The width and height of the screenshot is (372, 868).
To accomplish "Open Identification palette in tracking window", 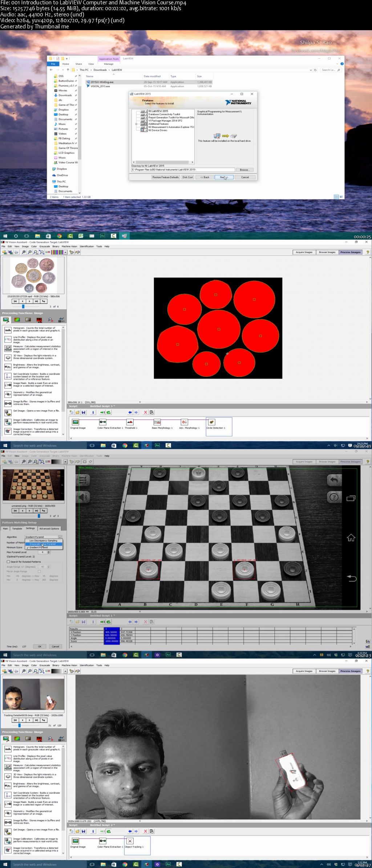I will coord(61,739).
